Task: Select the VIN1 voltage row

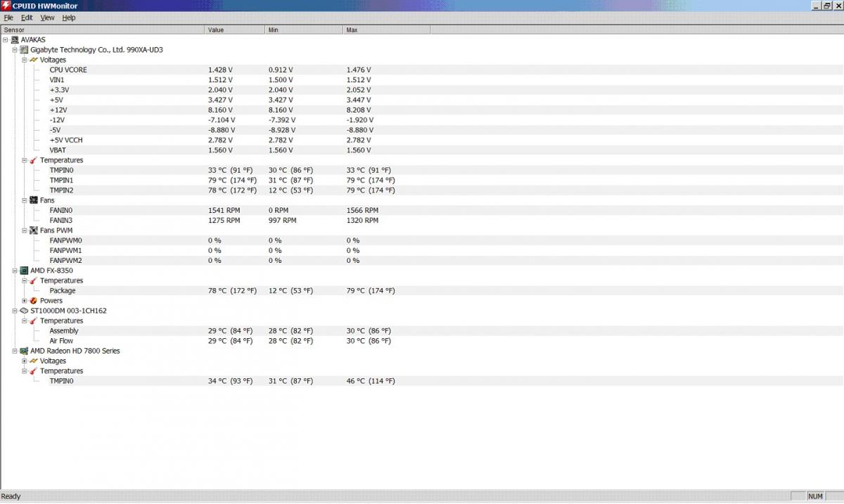Action: [x=422, y=80]
